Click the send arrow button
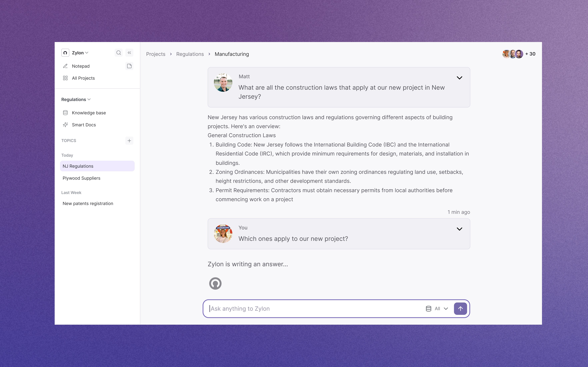 pos(460,308)
